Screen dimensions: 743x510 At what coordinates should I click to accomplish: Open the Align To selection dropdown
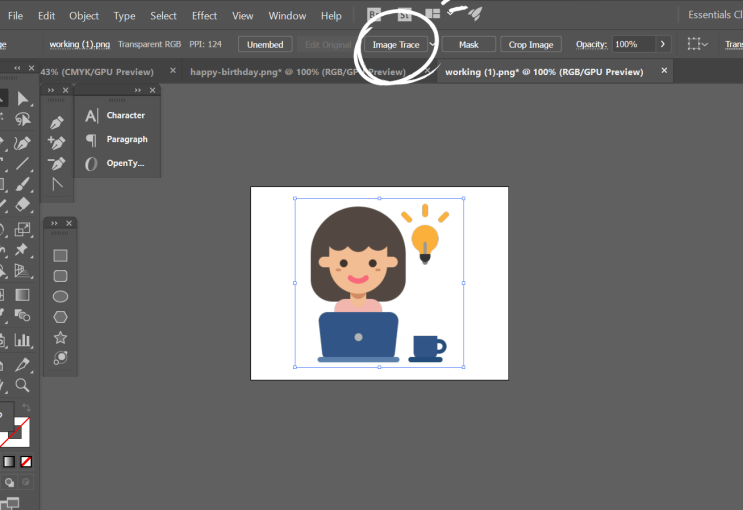(x=697, y=44)
